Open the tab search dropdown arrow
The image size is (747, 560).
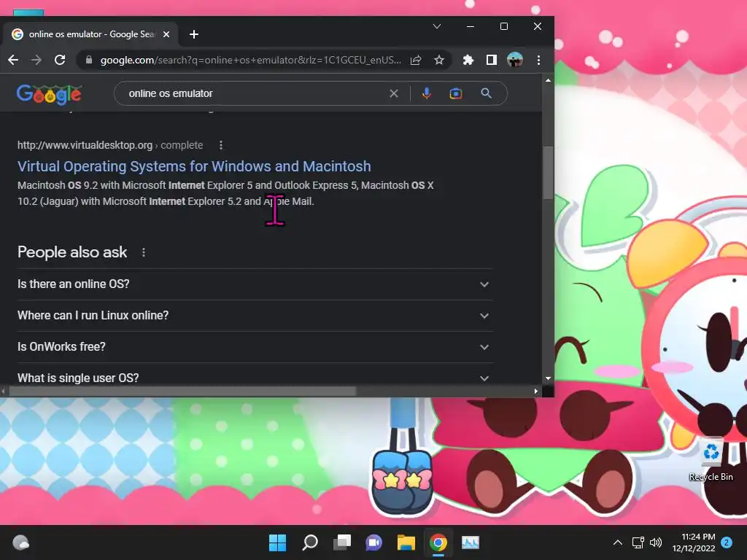pyautogui.click(x=437, y=26)
